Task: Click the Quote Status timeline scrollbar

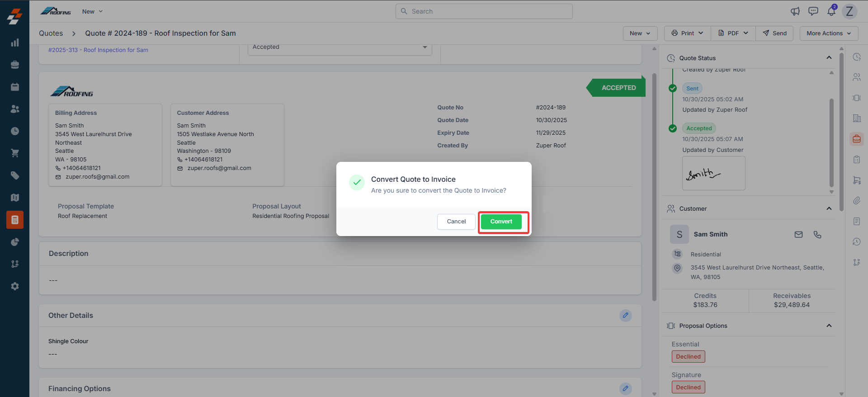Action: pos(831,142)
